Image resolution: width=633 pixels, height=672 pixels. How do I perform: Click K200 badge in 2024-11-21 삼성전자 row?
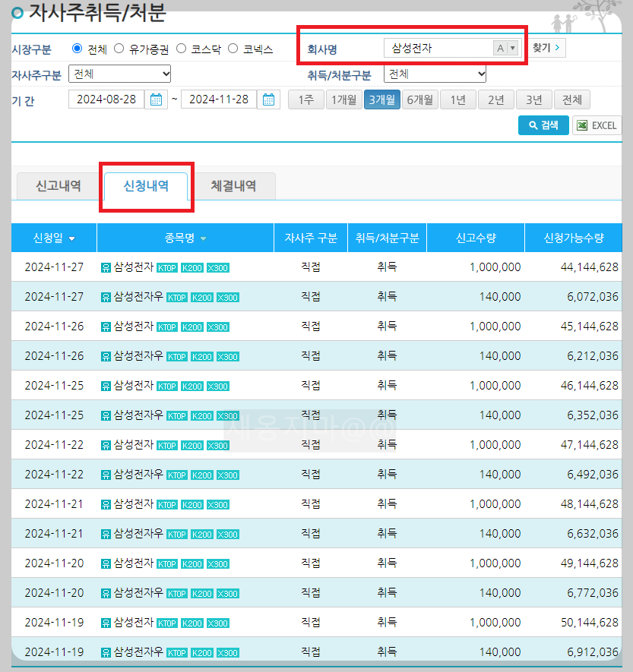[x=191, y=505]
